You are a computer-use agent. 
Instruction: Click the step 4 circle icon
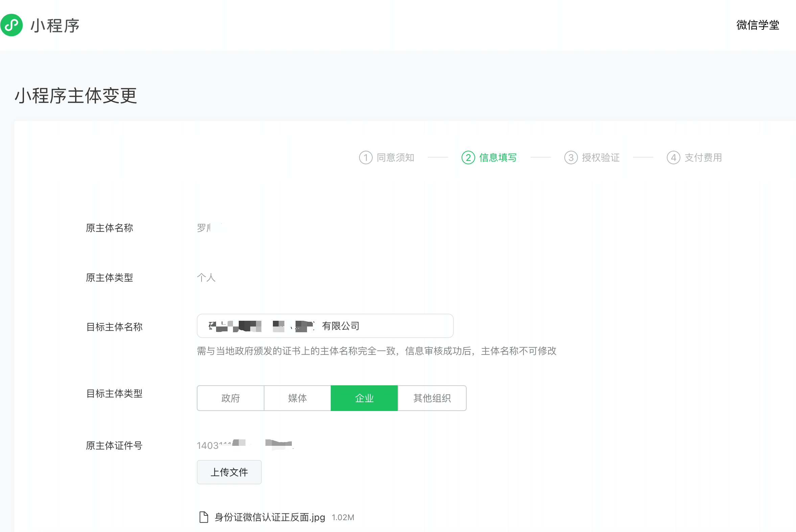click(673, 158)
